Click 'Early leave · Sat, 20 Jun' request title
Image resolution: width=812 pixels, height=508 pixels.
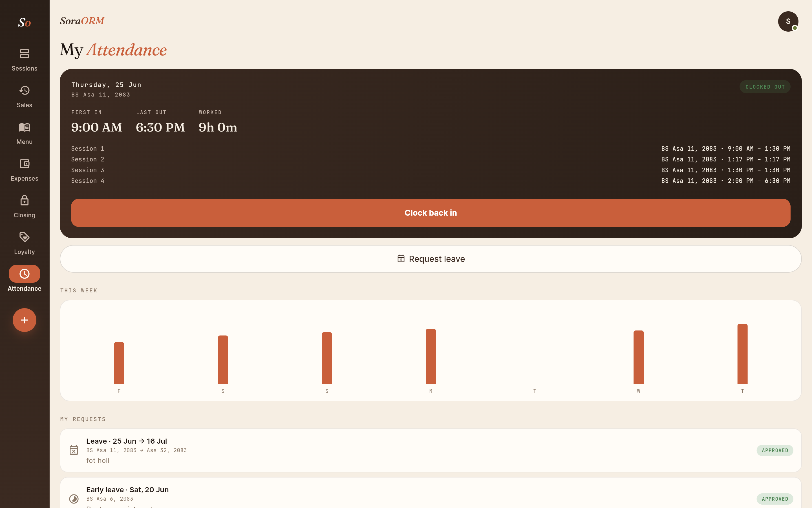point(127,490)
